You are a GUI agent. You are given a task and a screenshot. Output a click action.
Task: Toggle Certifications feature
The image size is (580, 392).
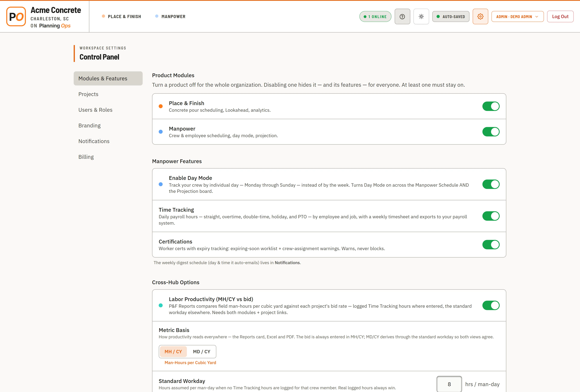[x=491, y=245]
